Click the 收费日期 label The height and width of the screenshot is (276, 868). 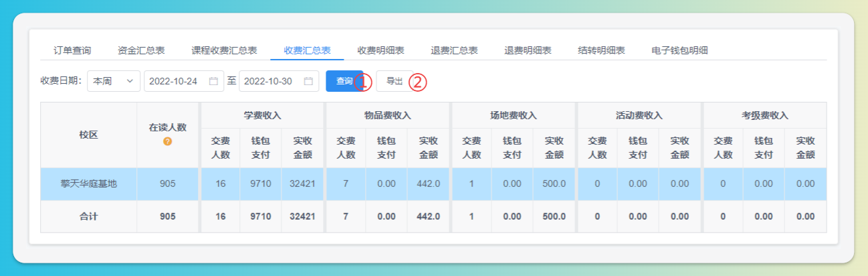(61, 81)
